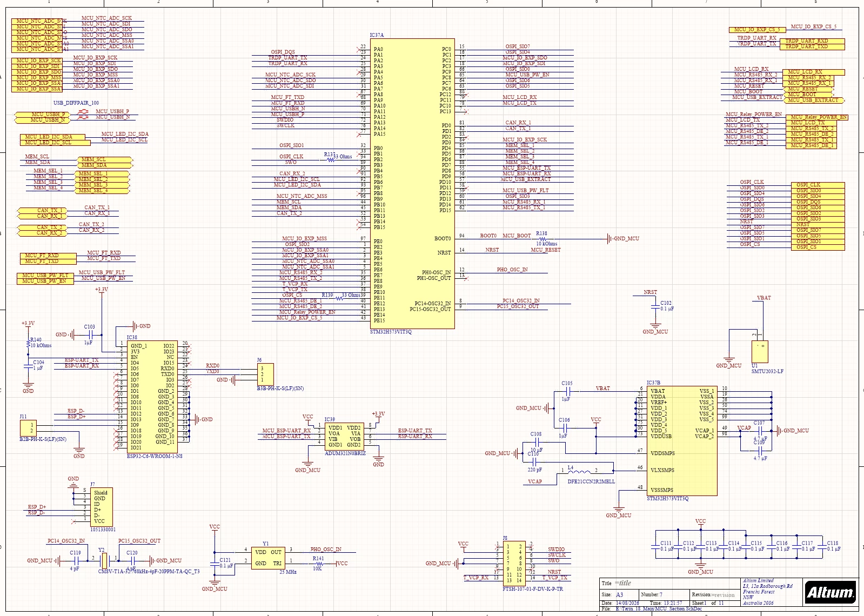Image resolution: width=864 pixels, height=616 pixels.
Task: Select connector J11 B2B-PH-K-S
Action: tap(28, 428)
